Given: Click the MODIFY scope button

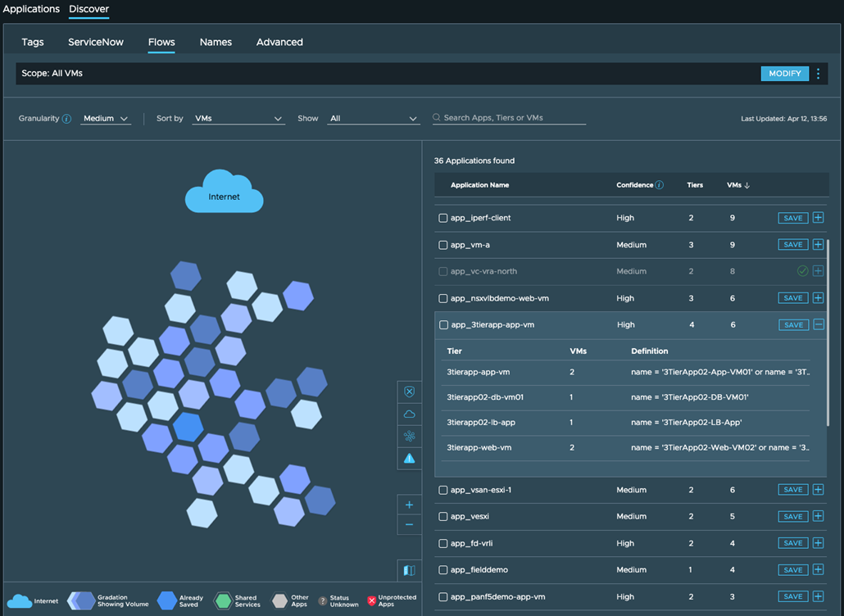Looking at the screenshot, I should (784, 74).
